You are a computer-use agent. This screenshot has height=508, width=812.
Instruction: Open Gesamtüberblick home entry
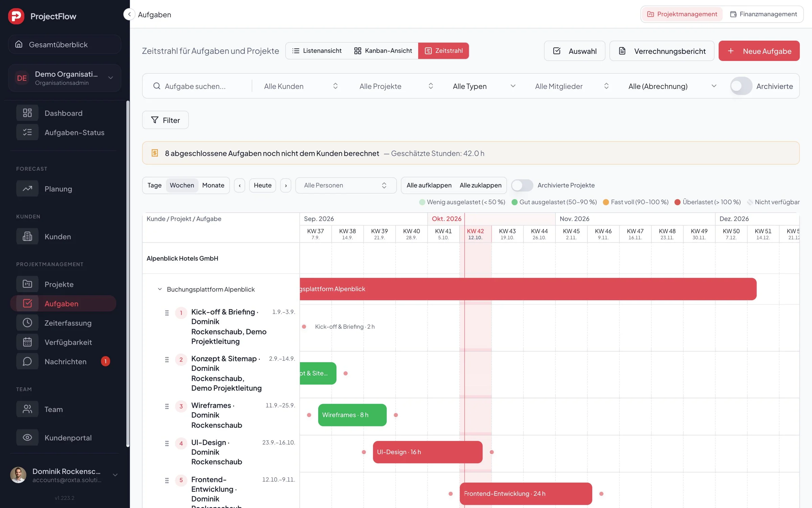(65, 44)
